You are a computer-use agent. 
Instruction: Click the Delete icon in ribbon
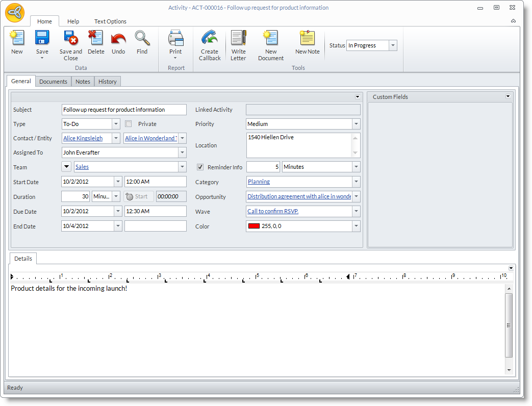pyautogui.click(x=95, y=38)
